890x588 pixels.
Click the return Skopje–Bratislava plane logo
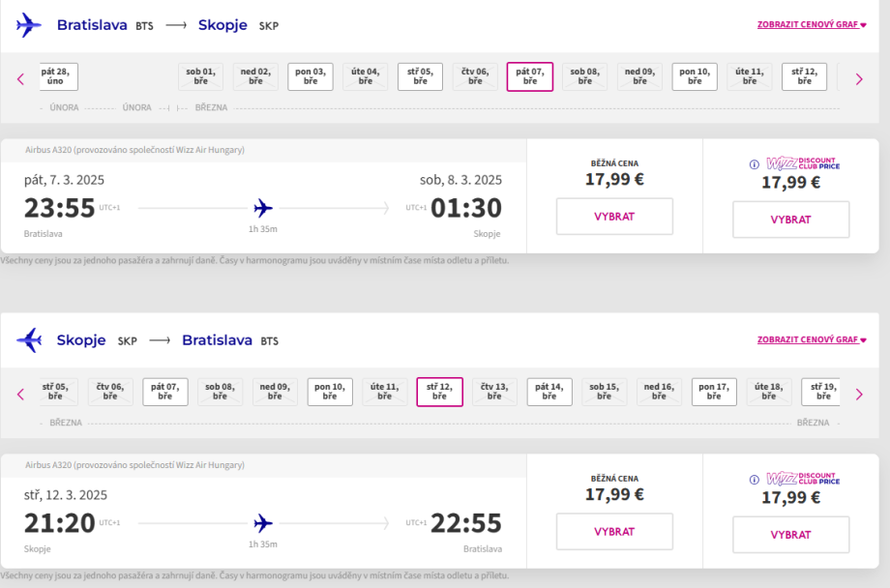(29, 340)
